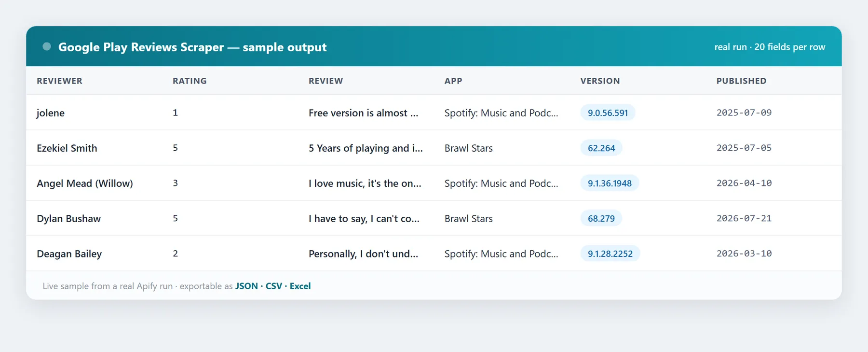Click reviewer name Deagan Bailey

[69, 254]
